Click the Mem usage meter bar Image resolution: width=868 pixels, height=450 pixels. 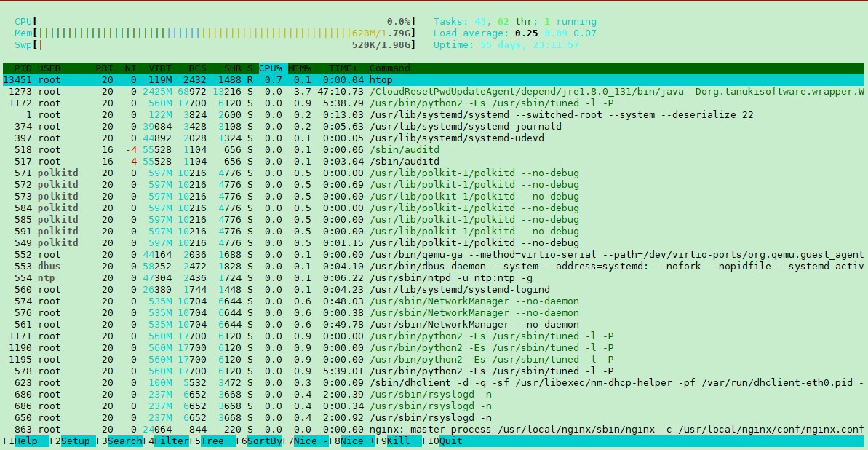(215, 33)
